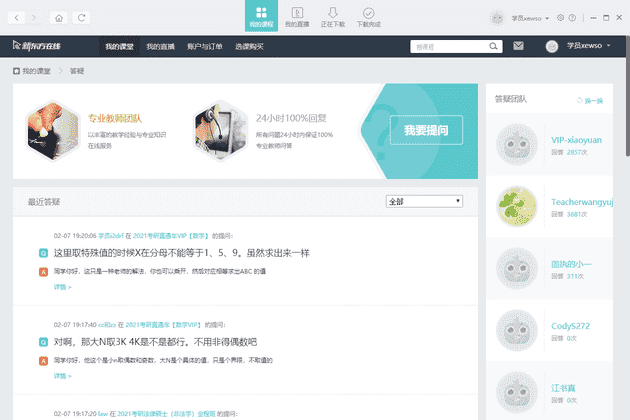Open 江书真 avatar
The image size is (630, 420).
coord(517,393)
